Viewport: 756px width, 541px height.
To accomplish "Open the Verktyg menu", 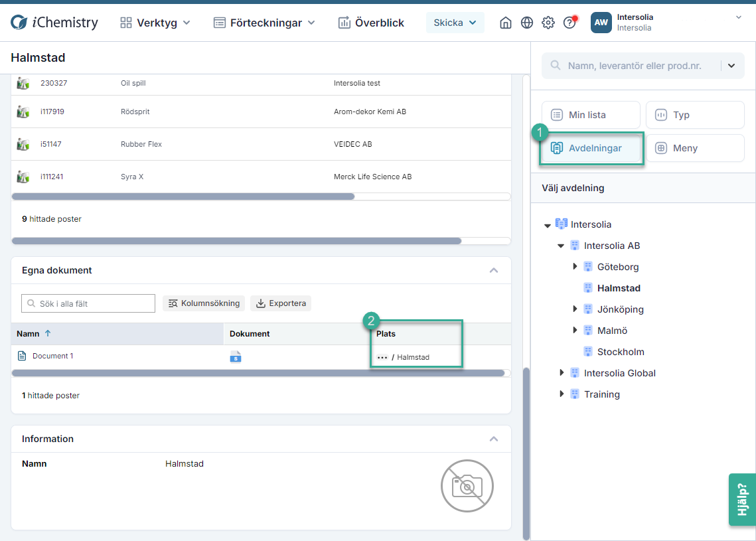I will 155,23.
